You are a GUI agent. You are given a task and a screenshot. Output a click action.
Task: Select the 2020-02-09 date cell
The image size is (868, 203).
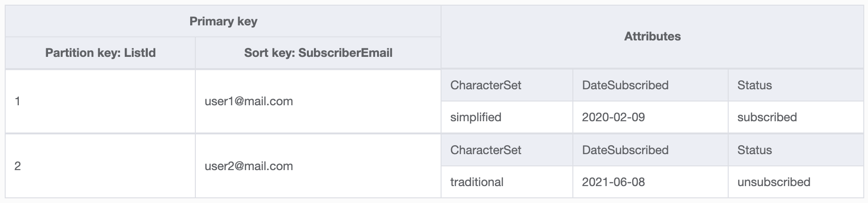pos(613,117)
